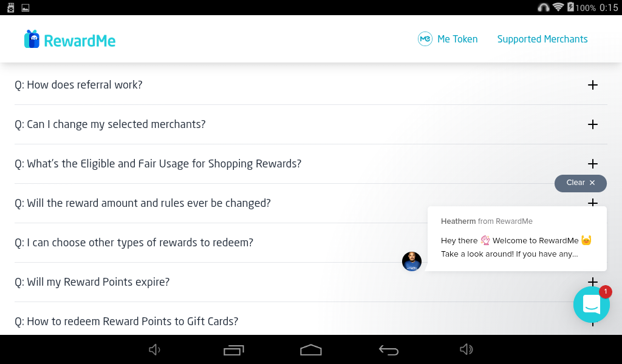The image size is (622, 364).
Task: Open the recent apps navigation icon
Action: tap(234, 349)
